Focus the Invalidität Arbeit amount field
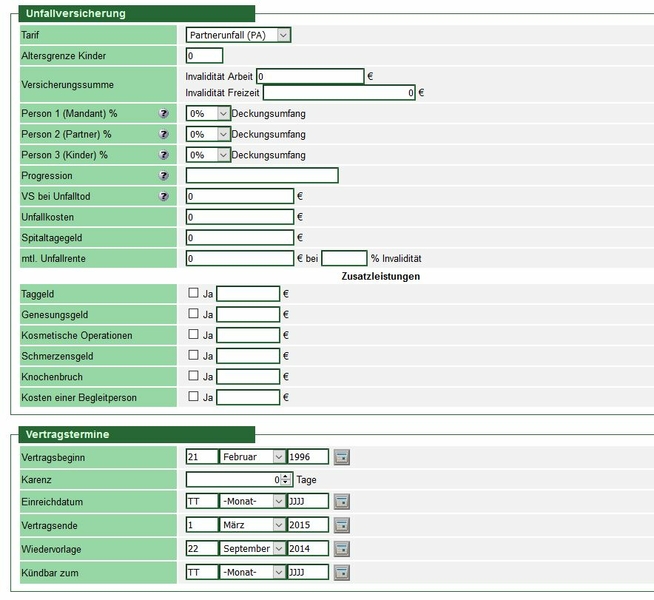654x600 pixels. 310,76
